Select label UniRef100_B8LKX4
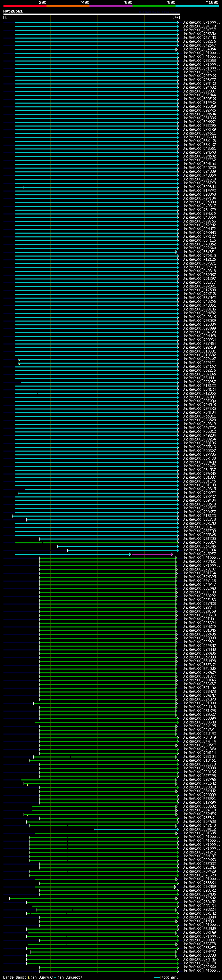 point(199,550)
